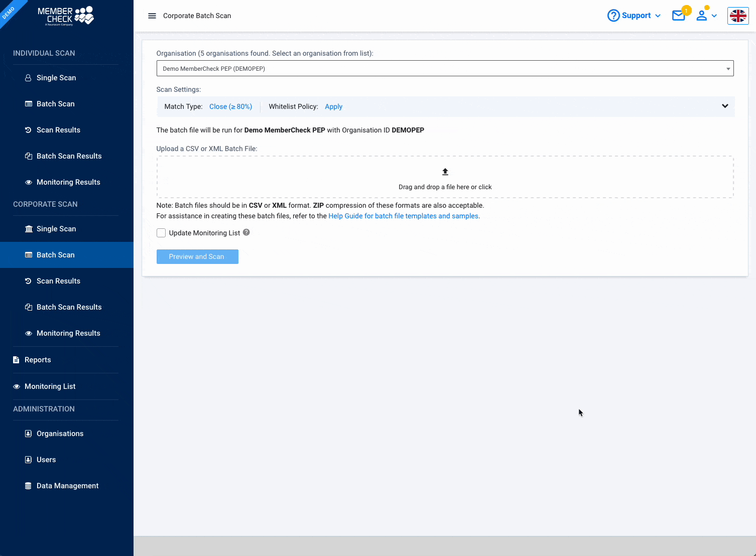The height and width of the screenshot is (556, 756).
Task: Open the Support help icon
Action: [x=613, y=16]
